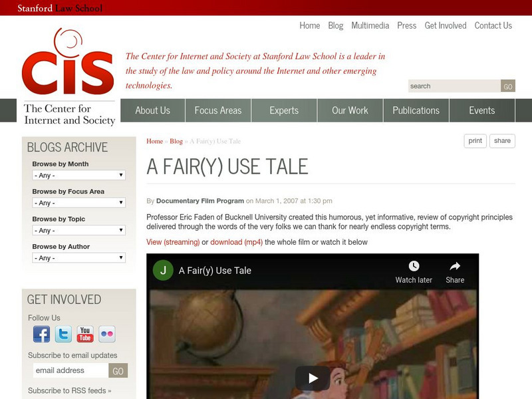Click the email address input field
This screenshot has height=399, width=532.
[70, 370]
